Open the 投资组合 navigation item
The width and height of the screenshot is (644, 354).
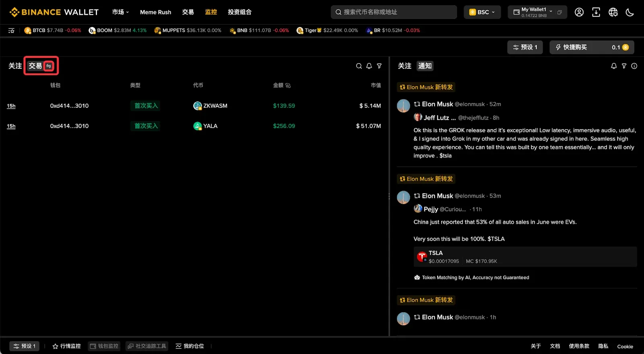(239, 12)
